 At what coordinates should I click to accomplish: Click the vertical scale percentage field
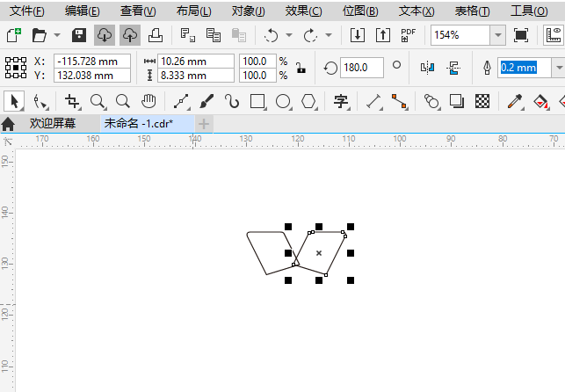pyautogui.click(x=257, y=76)
